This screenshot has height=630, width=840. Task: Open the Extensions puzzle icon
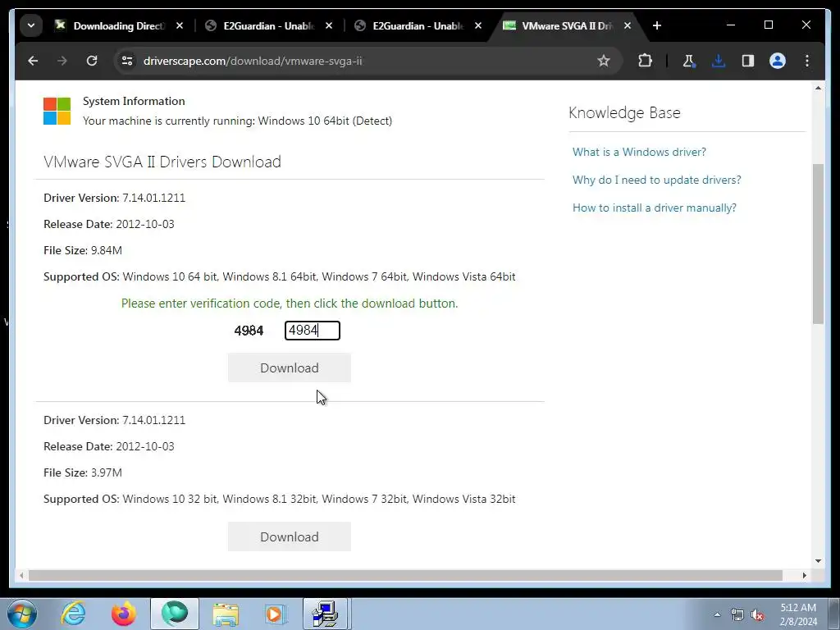click(645, 61)
